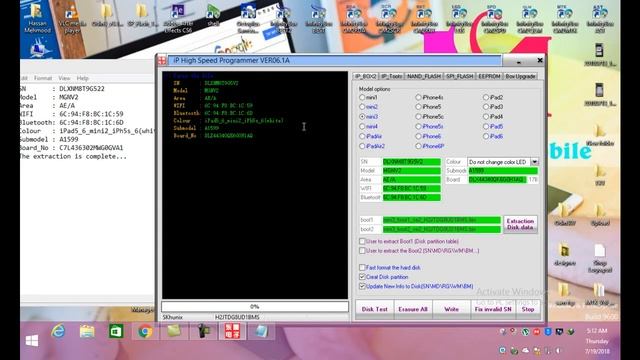The image size is (640, 360).
Task: Select the iPadAir model option
Action: pyautogui.click(x=362, y=136)
